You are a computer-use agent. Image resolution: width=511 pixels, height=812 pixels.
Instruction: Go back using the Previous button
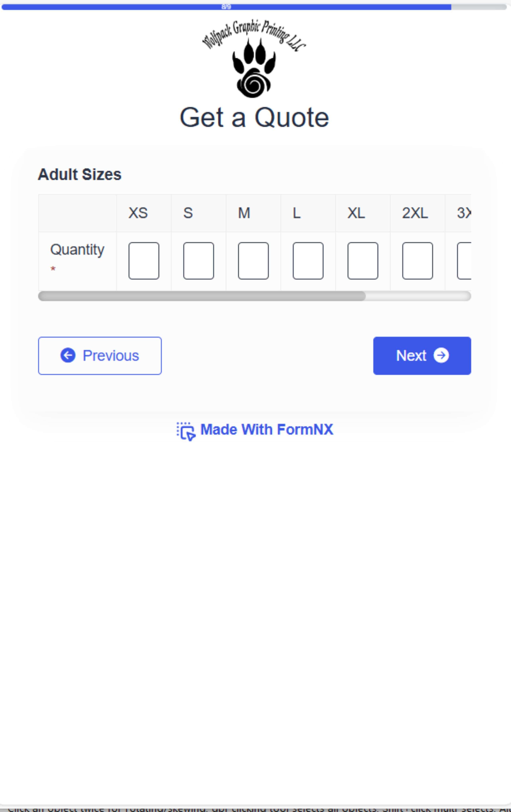(x=100, y=355)
